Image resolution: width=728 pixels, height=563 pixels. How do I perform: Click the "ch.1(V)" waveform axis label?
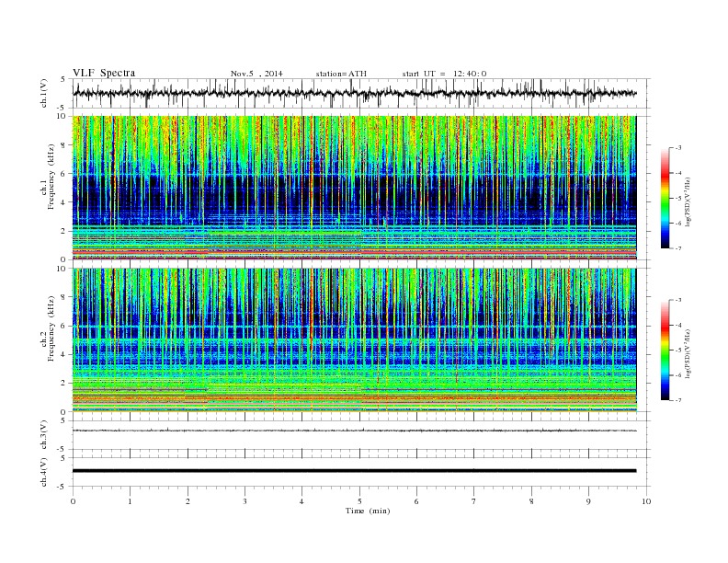(x=43, y=93)
